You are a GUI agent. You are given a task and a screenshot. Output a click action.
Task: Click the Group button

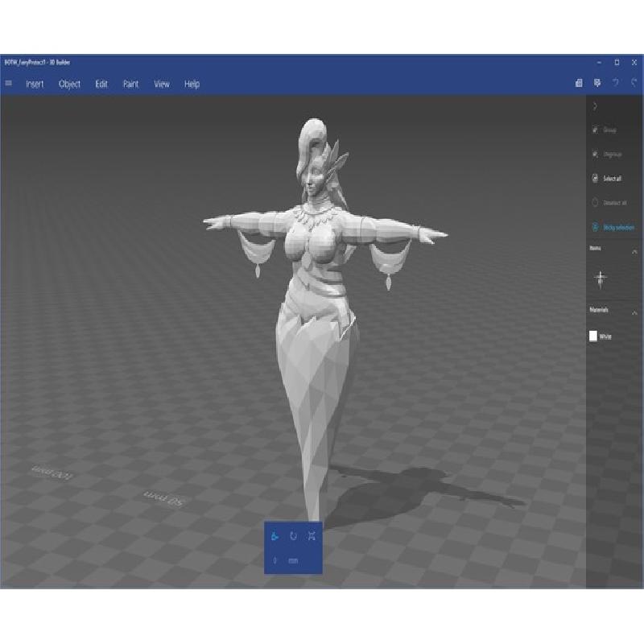coord(605,130)
